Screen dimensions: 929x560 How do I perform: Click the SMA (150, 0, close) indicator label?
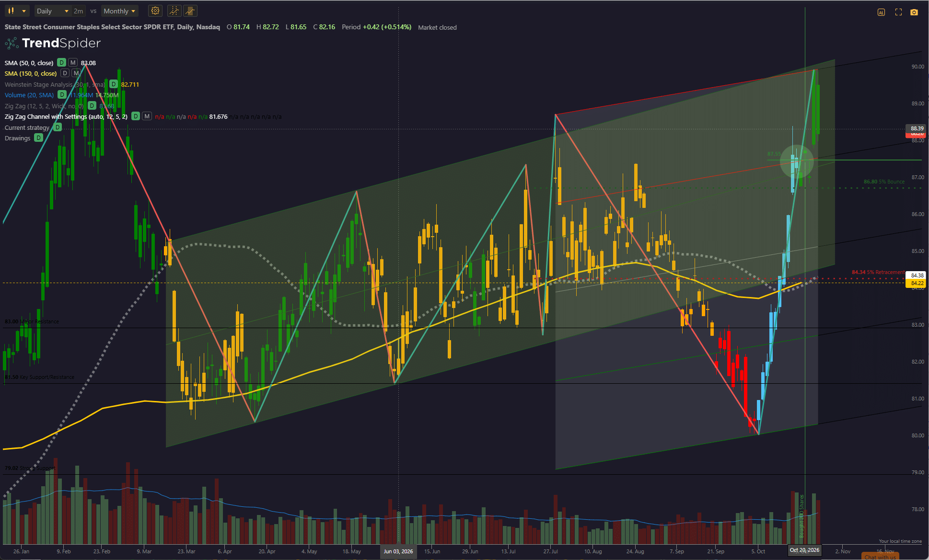pyautogui.click(x=31, y=73)
